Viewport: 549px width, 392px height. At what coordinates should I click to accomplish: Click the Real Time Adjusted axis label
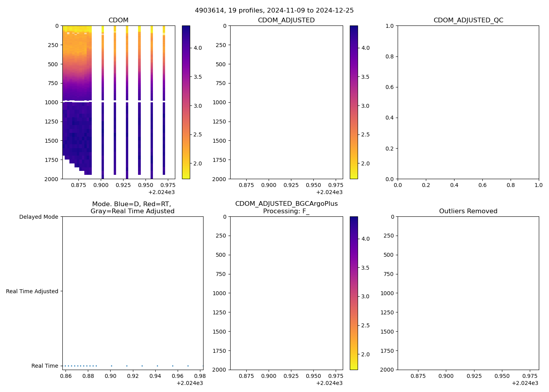click(32, 291)
